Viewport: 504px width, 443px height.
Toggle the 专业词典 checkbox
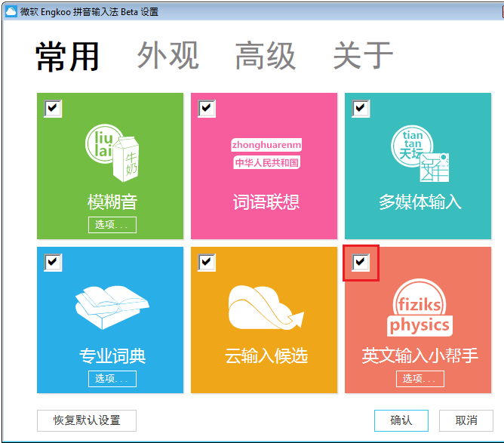point(53,263)
